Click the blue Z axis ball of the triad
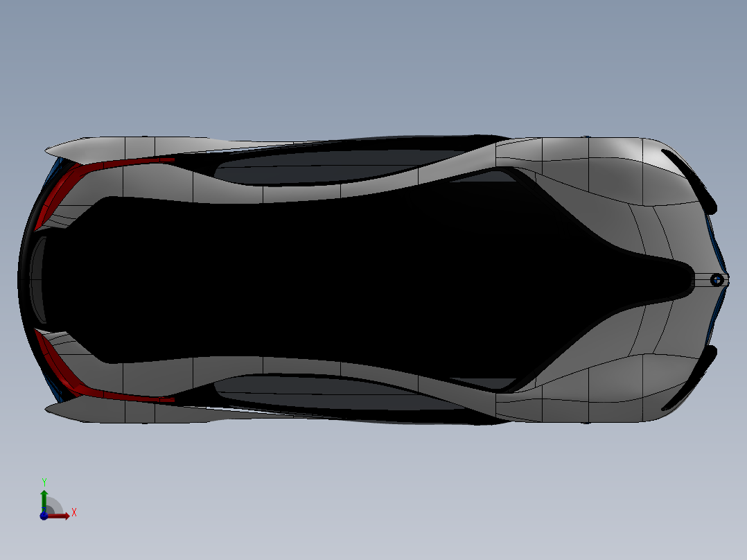This screenshot has width=747, height=560. (x=44, y=516)
